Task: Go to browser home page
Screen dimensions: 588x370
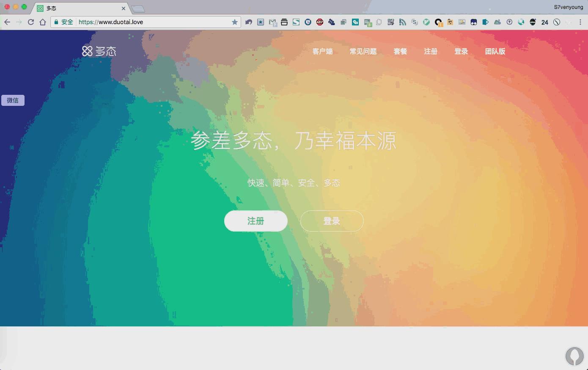Action: click(43, 22)
